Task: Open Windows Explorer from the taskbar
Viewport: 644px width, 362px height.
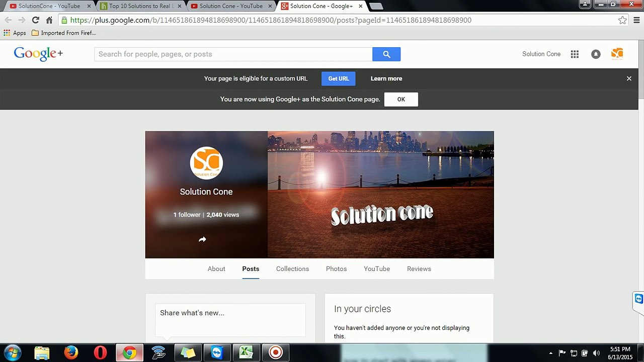Action: point(42,352)
